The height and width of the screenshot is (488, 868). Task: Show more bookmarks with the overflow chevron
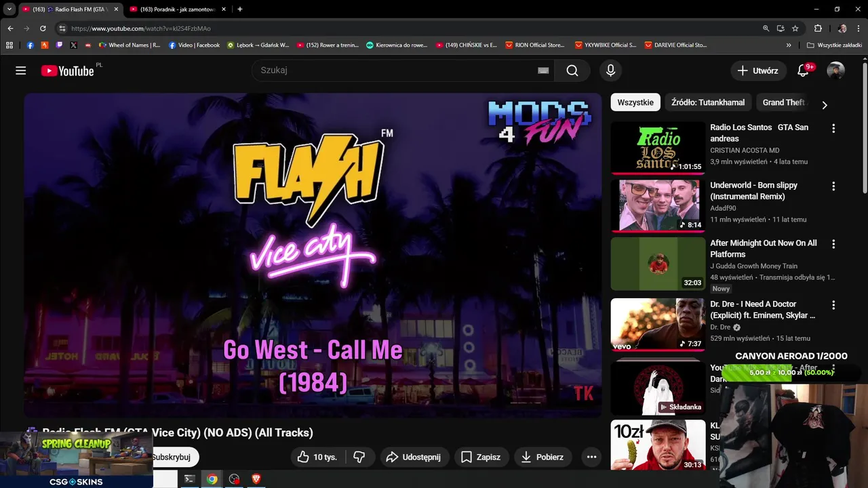coord(789,45)
